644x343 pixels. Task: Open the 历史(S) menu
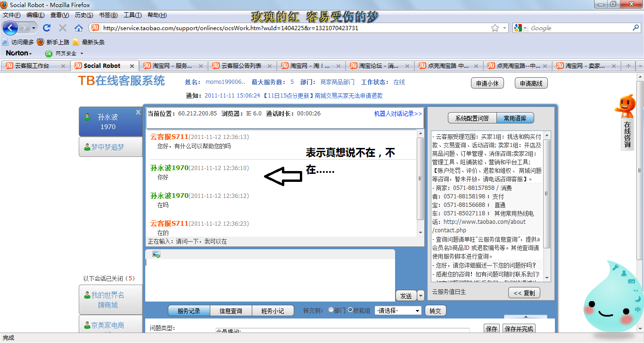84,15
